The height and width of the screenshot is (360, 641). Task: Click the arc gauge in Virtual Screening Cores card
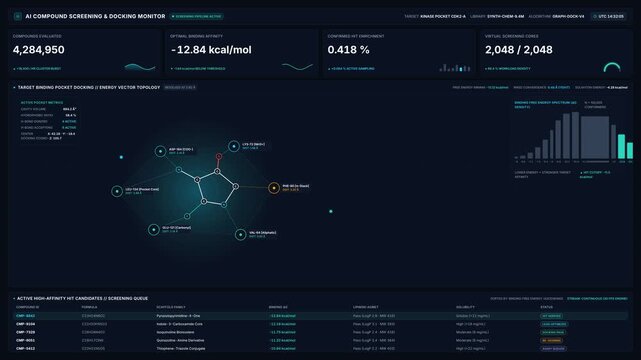point(612,67)
